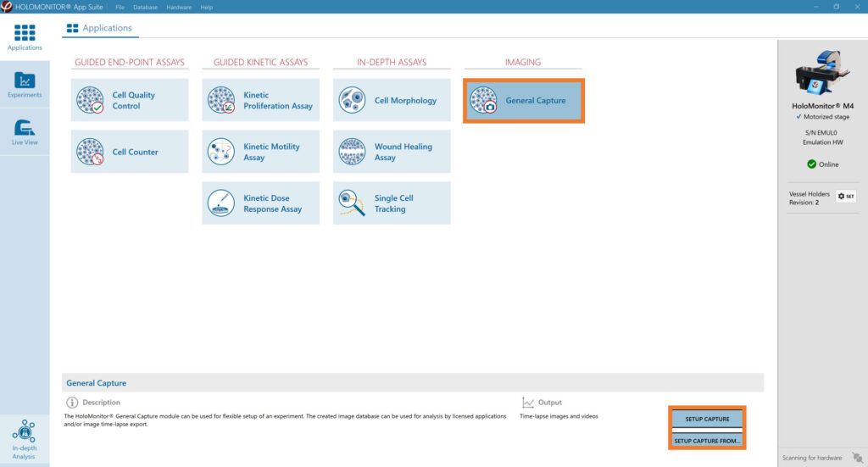The image size is (868, 467).
Task: Click the Kinetic Proliferation Assay icon
Action: tap(221, 100)
